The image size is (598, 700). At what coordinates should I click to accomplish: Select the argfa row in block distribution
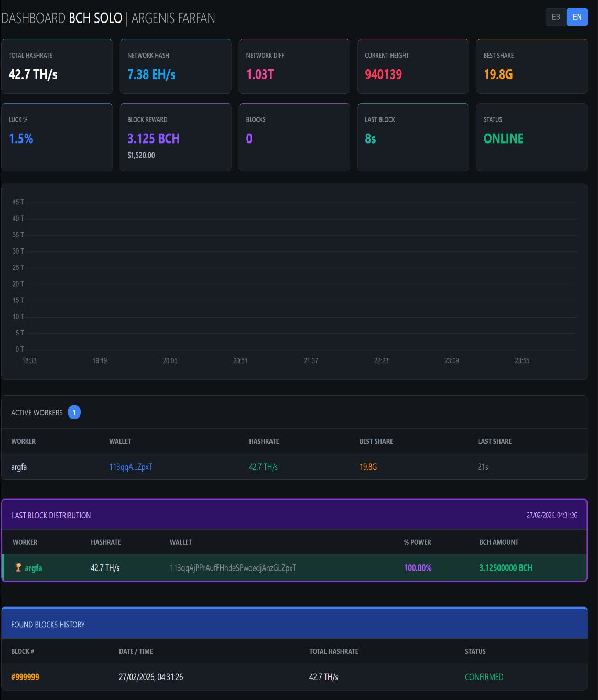coord(295,568)
